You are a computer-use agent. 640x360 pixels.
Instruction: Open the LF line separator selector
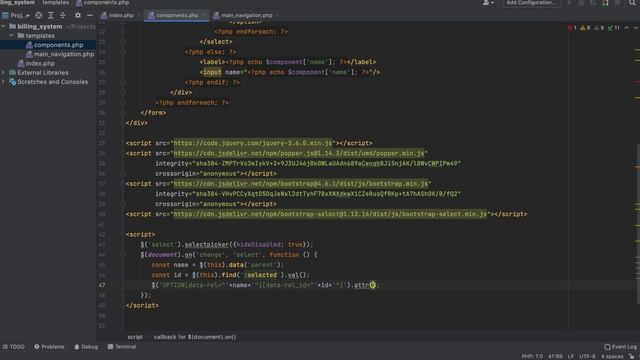pos(571,356)
